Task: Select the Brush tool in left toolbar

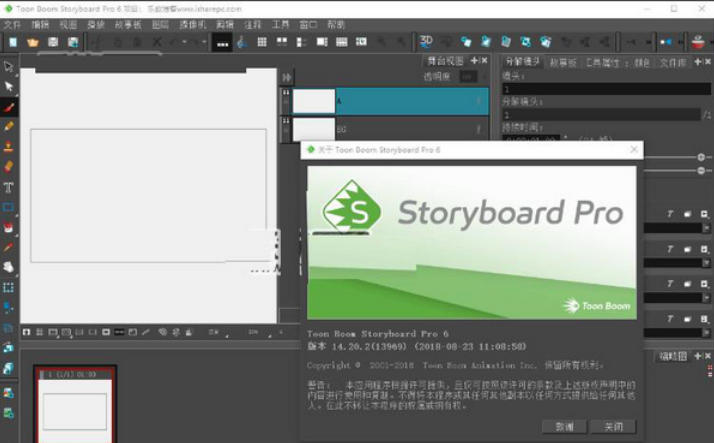Action: click(x=9, y=107)
